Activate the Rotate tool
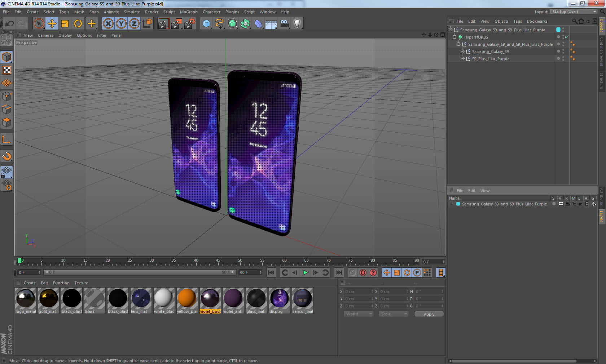 pyautogui.click(x=78, y=24)
